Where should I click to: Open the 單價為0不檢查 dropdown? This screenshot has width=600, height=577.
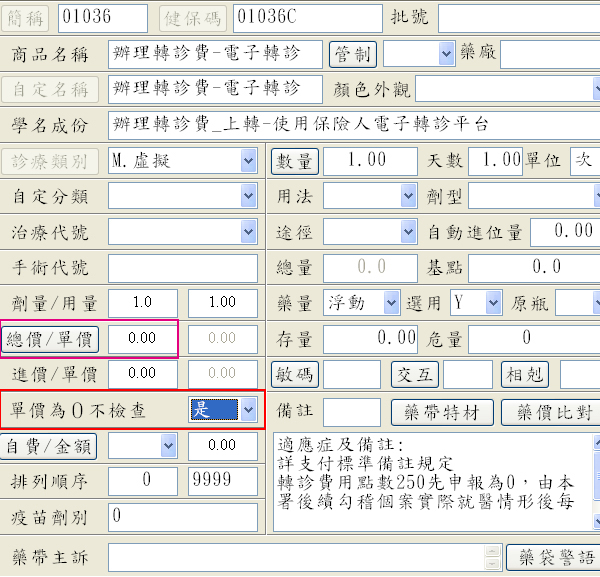(248, 408)
